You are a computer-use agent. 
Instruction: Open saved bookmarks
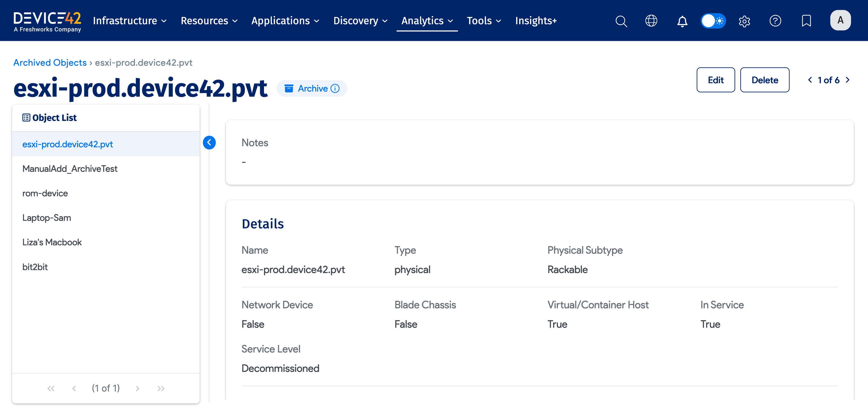806,21
